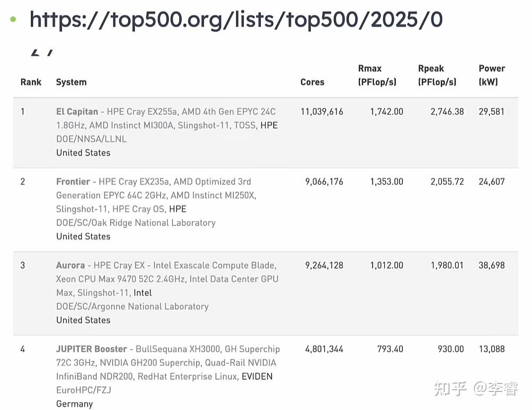Click the DOE/NNSA/LLNL site text
This screenshot has width=532, height=410.
(x=91, y=139)
